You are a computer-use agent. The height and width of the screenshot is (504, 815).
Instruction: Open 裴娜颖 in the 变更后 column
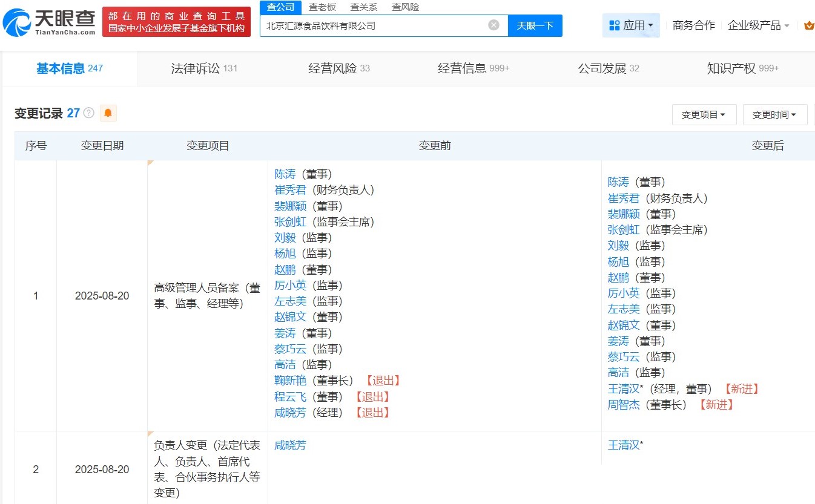point(624,214)
